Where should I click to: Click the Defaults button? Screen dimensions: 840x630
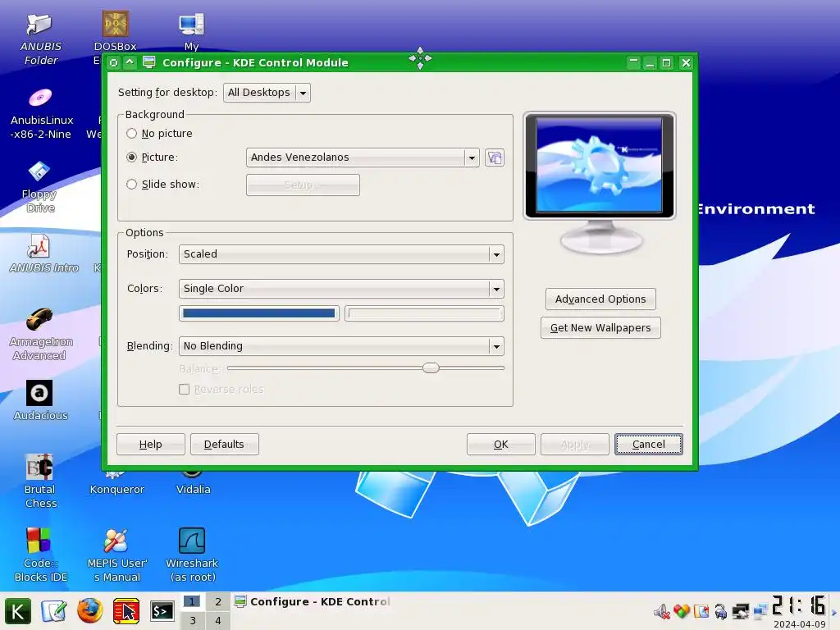coord(225,444)
